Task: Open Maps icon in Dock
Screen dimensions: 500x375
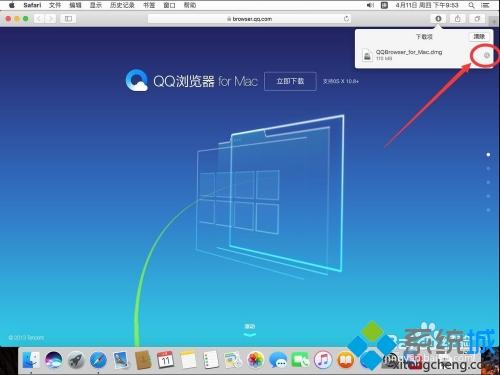Action: click(x=233, y=360)
